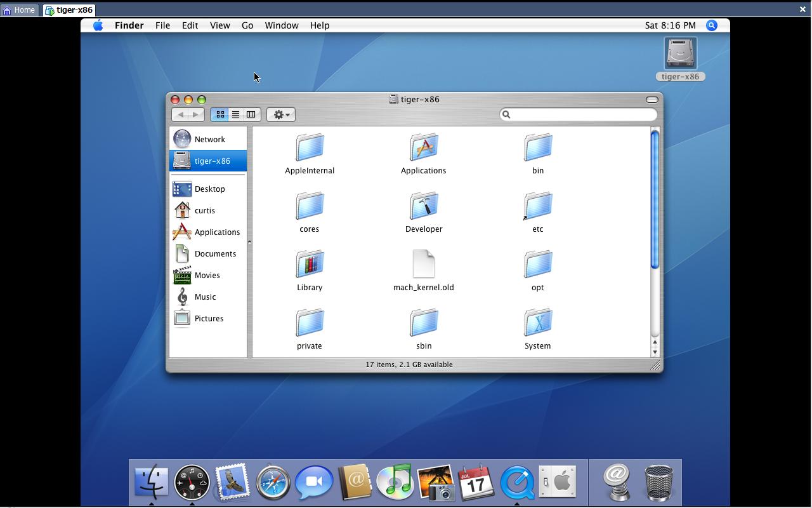Open the View menu
Image resolution: width=812 pixels, height=508 pixels.
pos(219,25)
